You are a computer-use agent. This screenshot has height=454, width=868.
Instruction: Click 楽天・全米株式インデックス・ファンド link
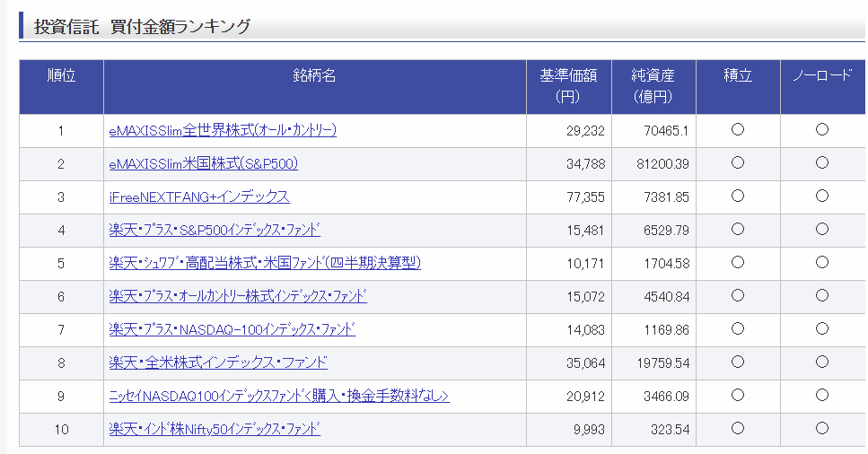coord(218,362)
